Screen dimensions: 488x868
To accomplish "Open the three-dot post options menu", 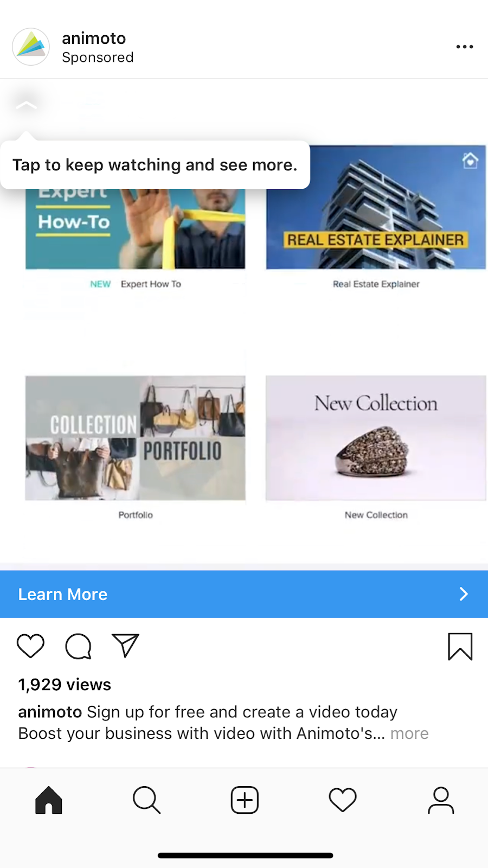I will pos(465,47).
